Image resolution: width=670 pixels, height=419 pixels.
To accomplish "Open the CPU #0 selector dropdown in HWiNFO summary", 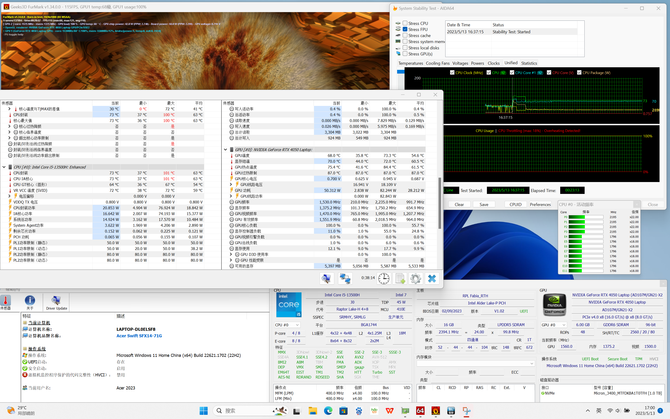I will [x=287, y=325].
